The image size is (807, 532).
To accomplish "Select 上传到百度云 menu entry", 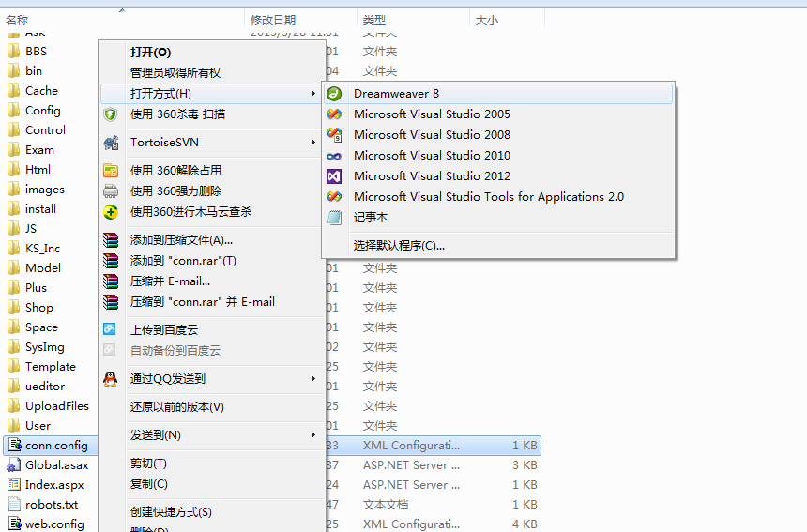I will click(x=212, y=329).
